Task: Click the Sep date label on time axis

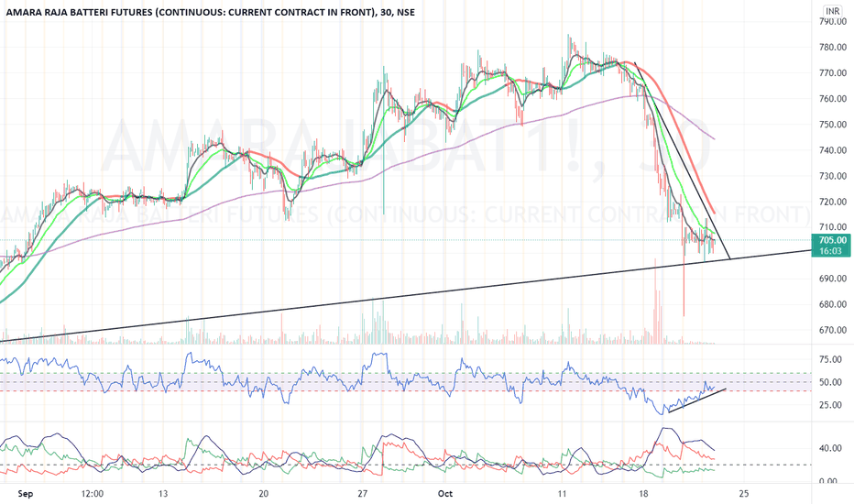Action: (x=25, y=494)
